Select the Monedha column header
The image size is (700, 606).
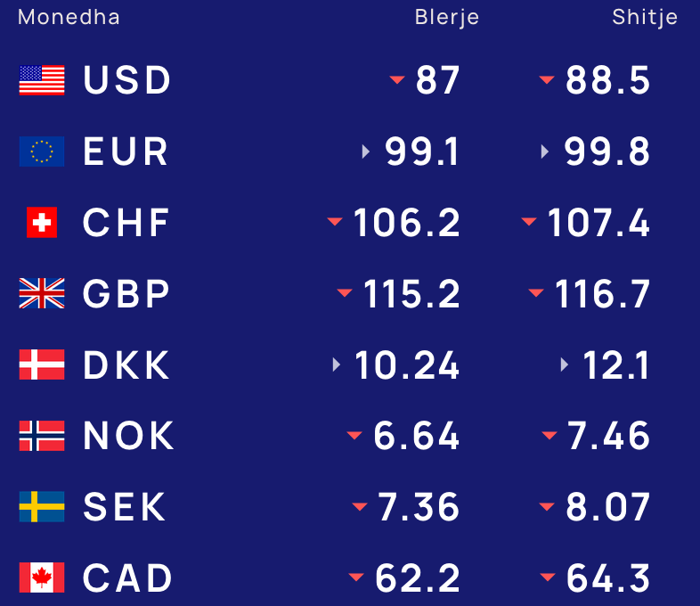coord(69,18)
